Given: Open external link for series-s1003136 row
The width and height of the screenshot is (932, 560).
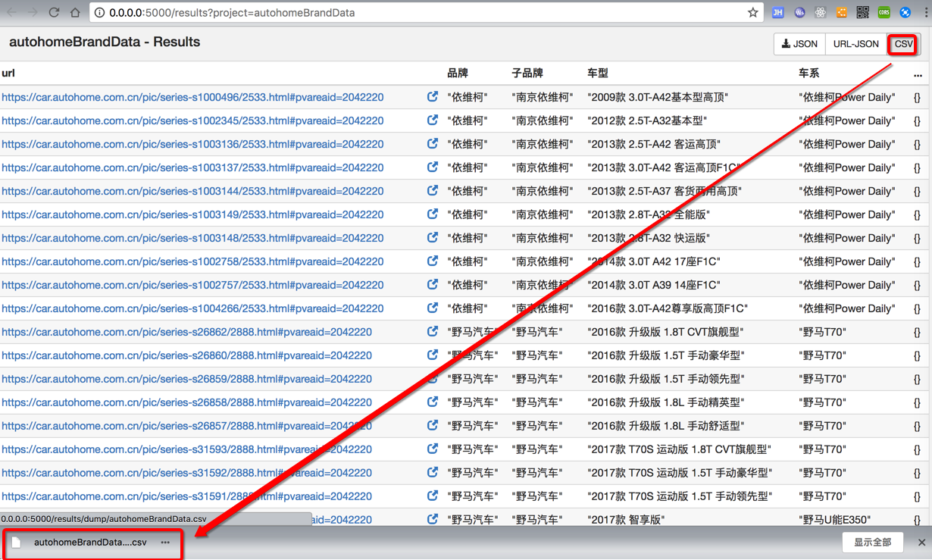Looking at the screenshot, I should coord(433,144).
